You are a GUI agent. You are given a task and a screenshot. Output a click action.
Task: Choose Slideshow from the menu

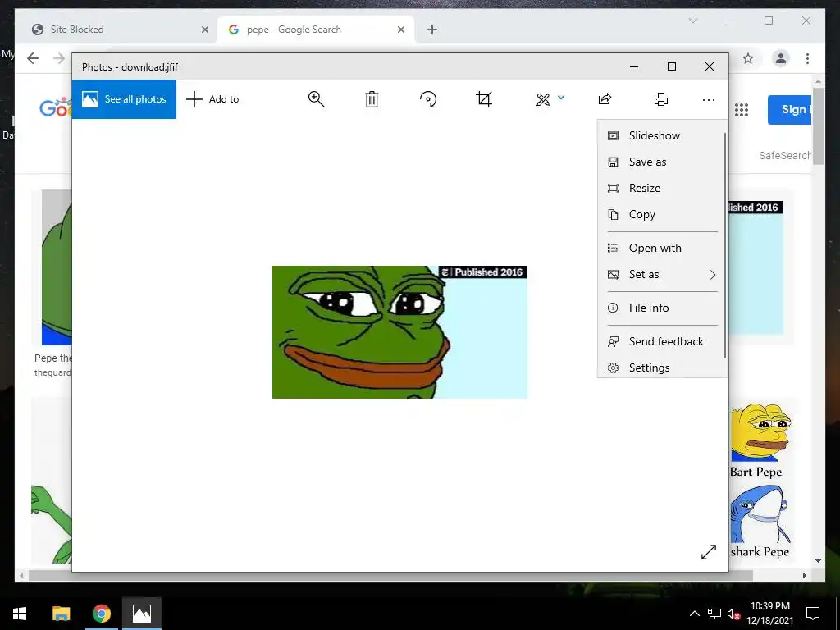(x=662, y=135)
